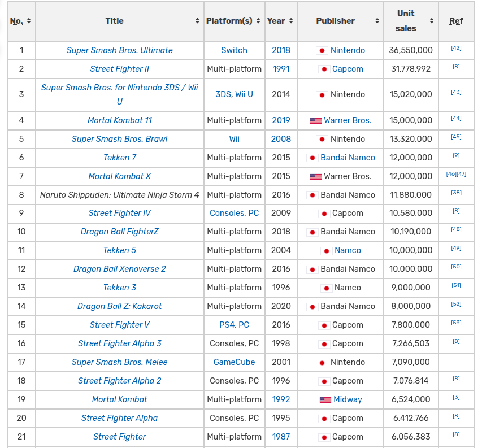Sort table by Year column arrows
482x448 pixels.
pyautogui.click(x=291, y=21)
